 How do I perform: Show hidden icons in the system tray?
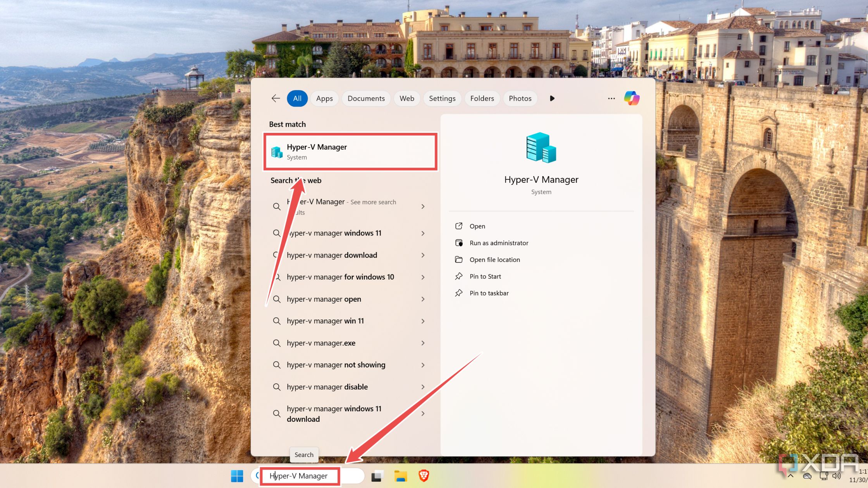coord(790,476)
